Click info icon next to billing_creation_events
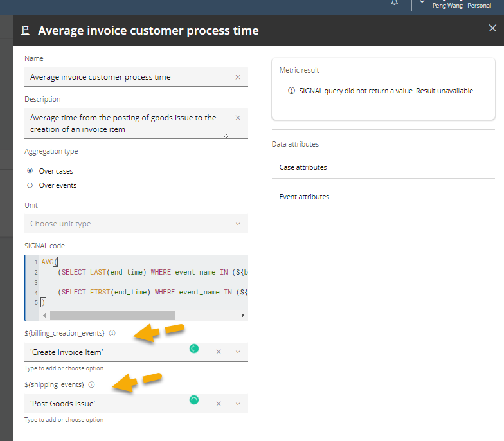 (x=112, y=333)
